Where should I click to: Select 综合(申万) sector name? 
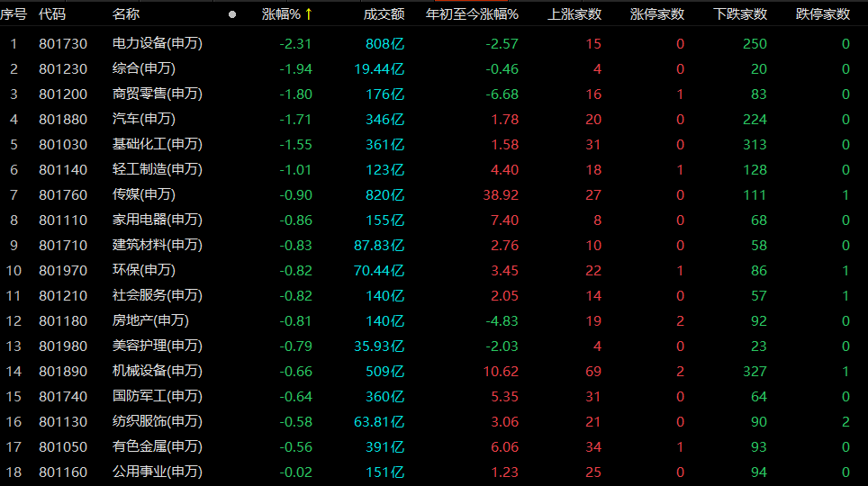click(144, 68)
